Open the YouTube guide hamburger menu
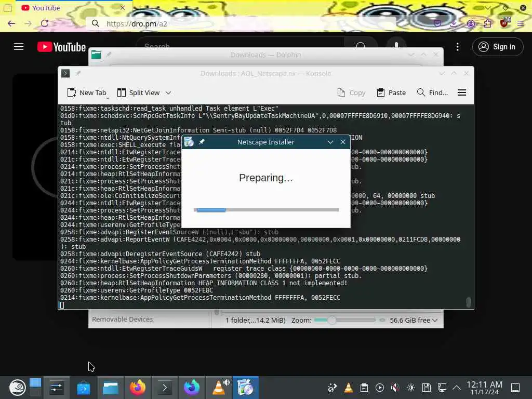The width and height of the screenshot is (532, 399). click(x=19, y=46)
